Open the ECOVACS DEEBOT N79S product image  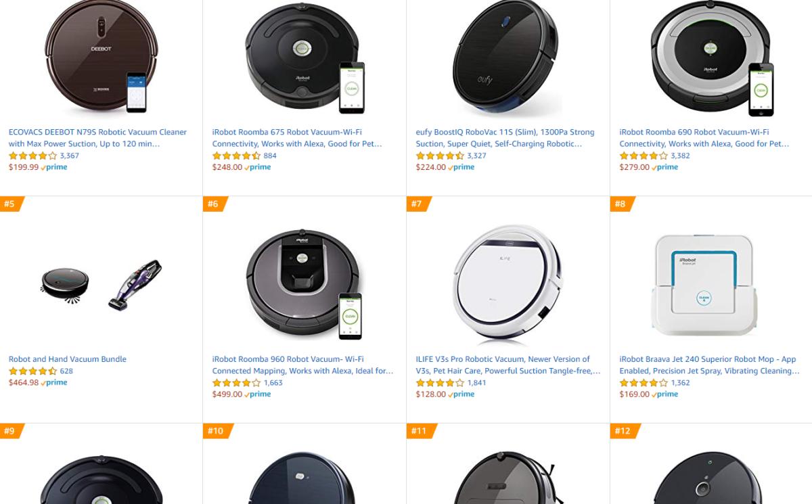coord(101,58)
